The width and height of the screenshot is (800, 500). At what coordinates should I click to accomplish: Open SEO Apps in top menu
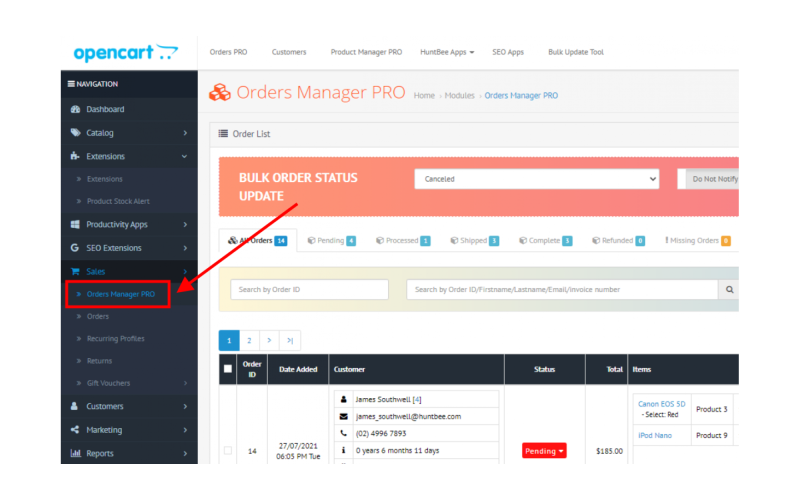(508, 52)
